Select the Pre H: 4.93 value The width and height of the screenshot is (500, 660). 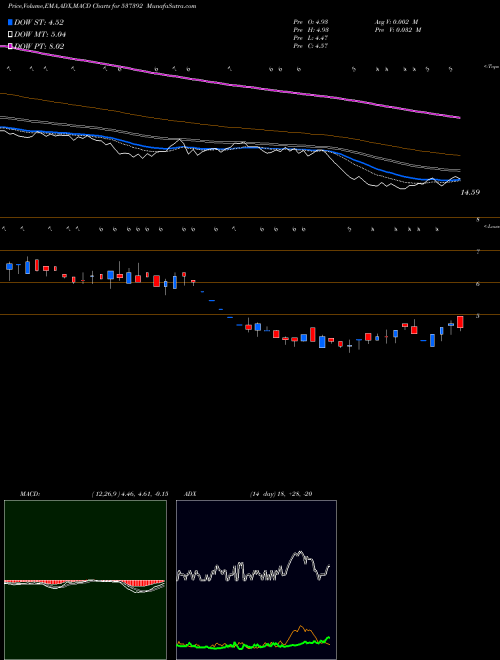tap(311, 30)
